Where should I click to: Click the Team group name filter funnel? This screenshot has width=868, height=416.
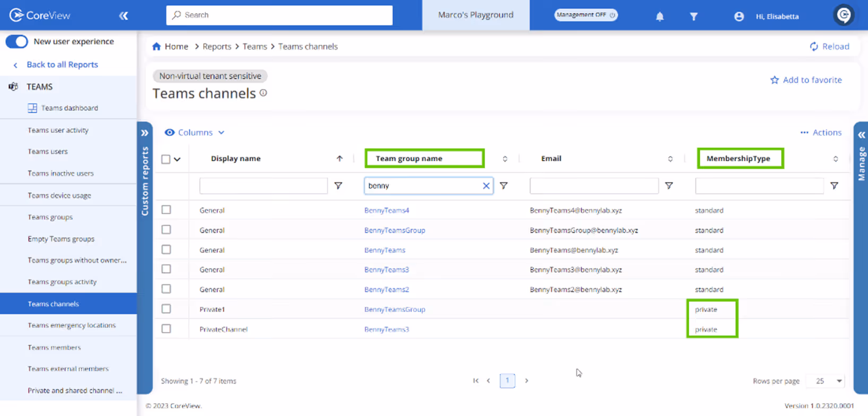click(x=504, y=186)
